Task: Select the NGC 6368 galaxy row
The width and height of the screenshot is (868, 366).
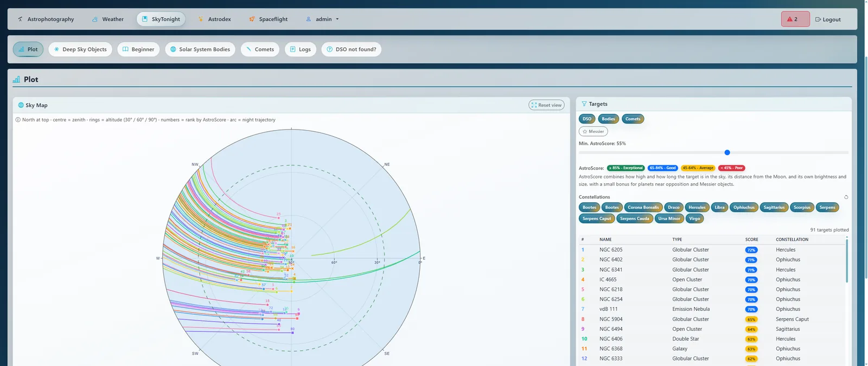Action: pos(712,349)
